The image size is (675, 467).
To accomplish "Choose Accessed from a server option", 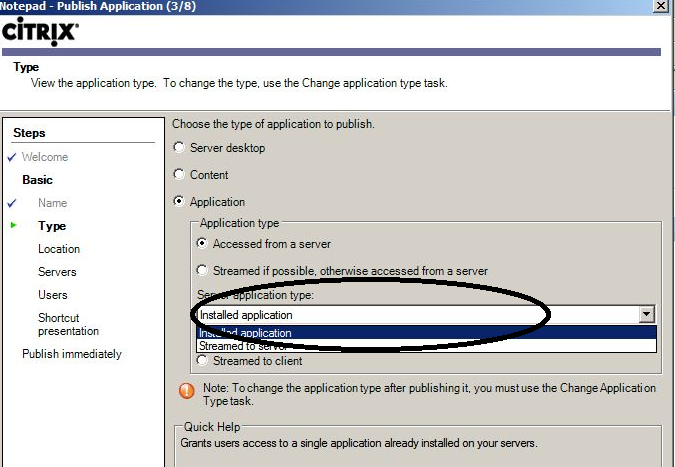I will [202, 244].
